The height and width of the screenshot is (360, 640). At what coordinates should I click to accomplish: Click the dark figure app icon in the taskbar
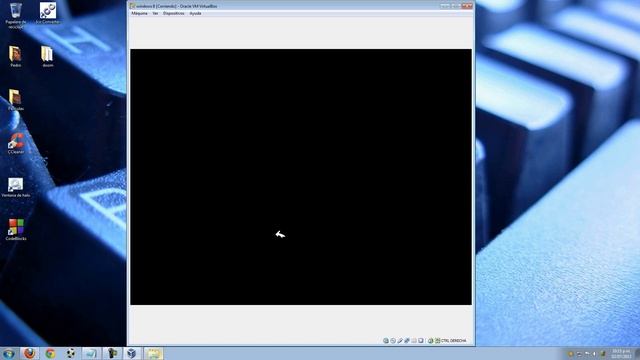tap(112, 353)
